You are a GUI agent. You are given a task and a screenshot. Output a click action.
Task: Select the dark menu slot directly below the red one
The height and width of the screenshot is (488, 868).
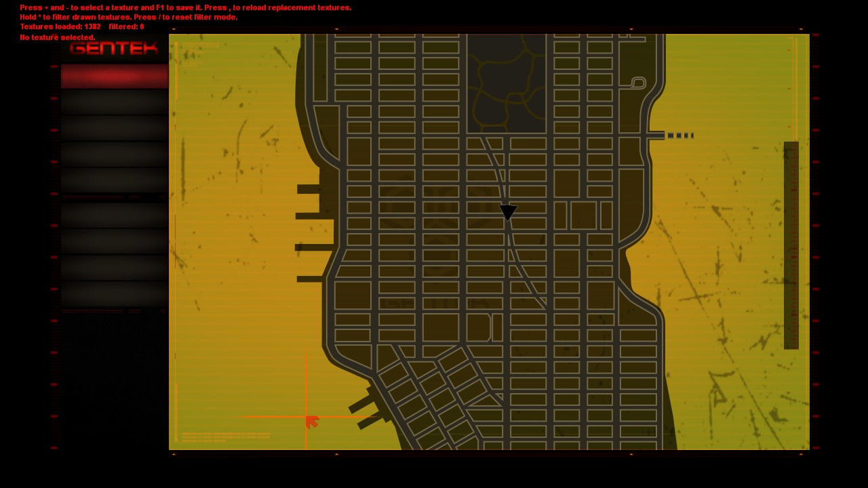[115, 102]
